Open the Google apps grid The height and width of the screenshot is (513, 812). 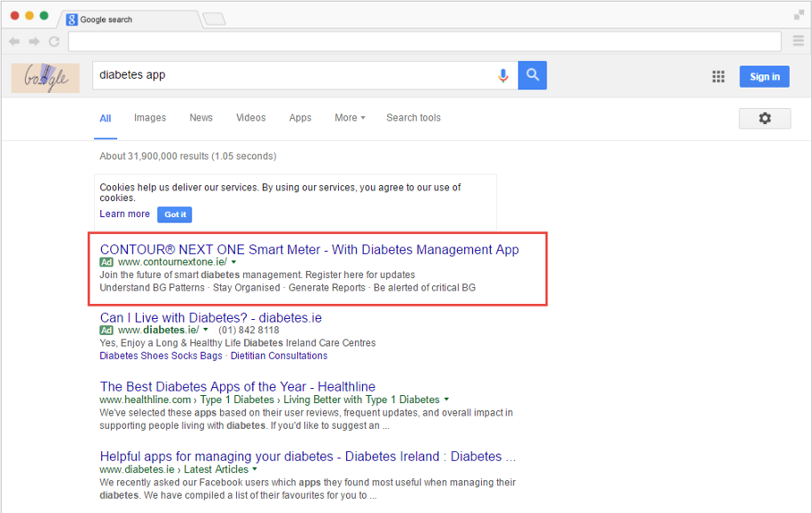(x=718, y=77)
